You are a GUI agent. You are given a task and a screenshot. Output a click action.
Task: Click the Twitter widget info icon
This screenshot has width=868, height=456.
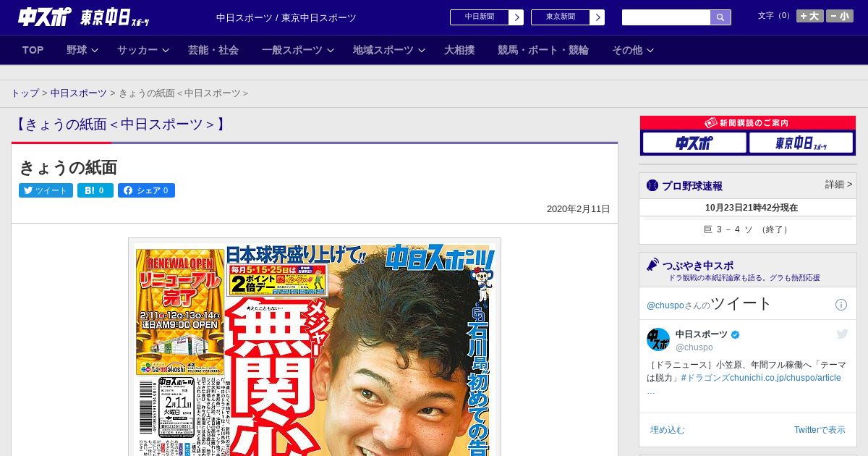(x=841, y=305)
